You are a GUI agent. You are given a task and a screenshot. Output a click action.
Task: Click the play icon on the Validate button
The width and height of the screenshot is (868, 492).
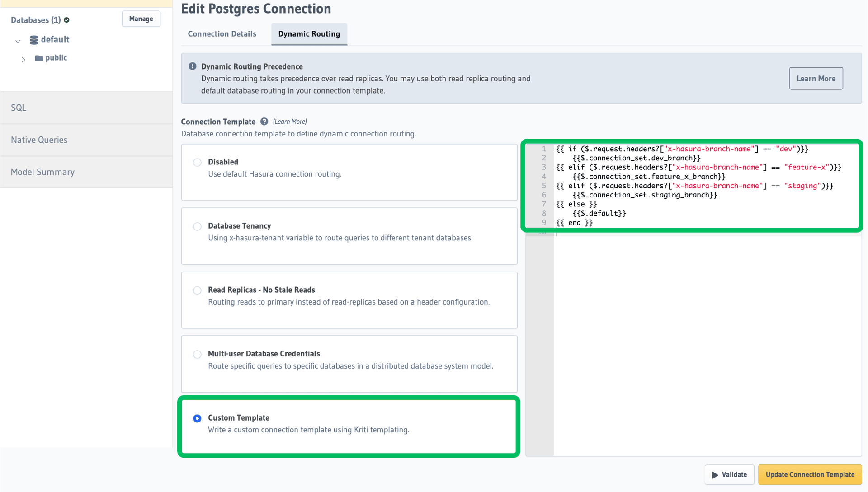coord(715,475)
